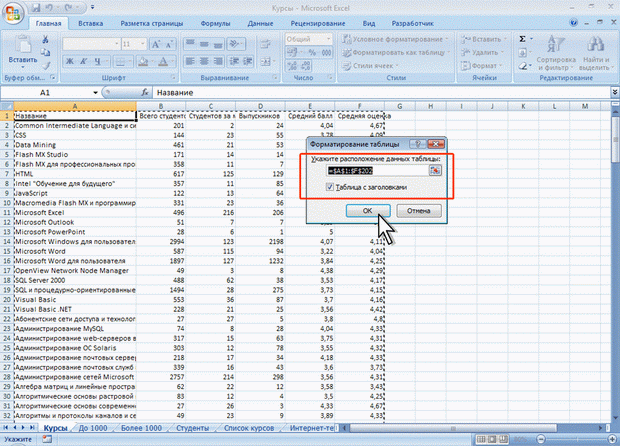Click the Undo arrow icon
The width and height of the screenshot is (620, 446).
click(x=50, y=8)
